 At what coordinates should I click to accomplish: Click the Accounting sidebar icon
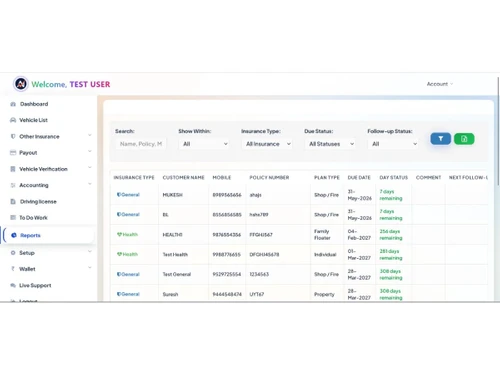pos(13,185)
